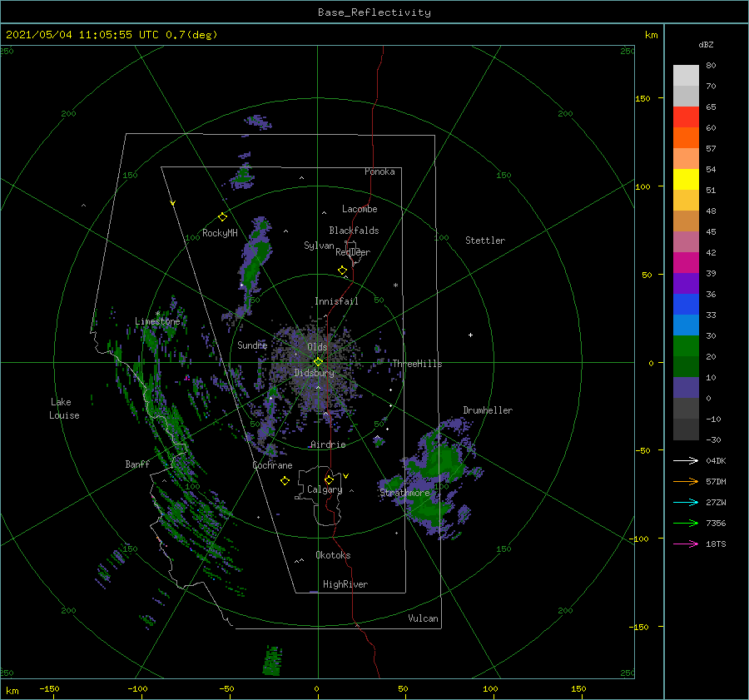
Task: Click the Stettler city label
Action: (x=485, y=241)
